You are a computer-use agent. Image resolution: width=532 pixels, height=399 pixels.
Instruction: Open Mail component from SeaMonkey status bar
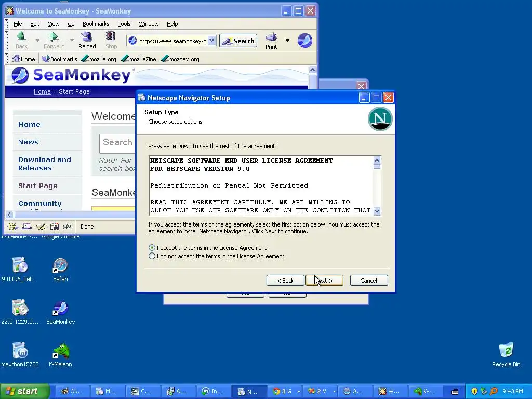click(x=27, y=227)
